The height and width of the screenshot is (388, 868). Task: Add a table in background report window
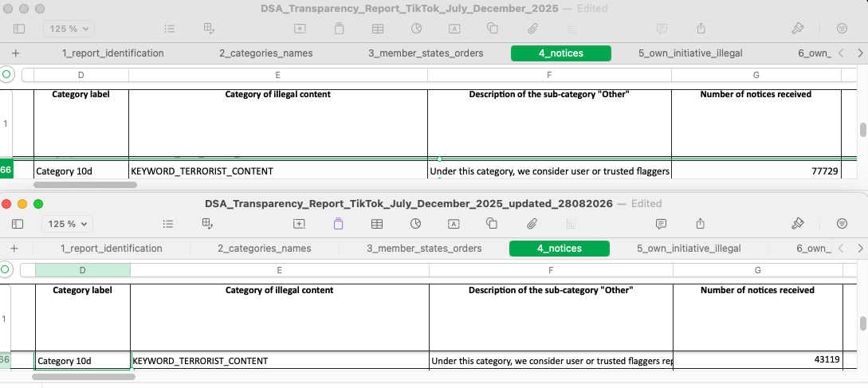(378, 28)
